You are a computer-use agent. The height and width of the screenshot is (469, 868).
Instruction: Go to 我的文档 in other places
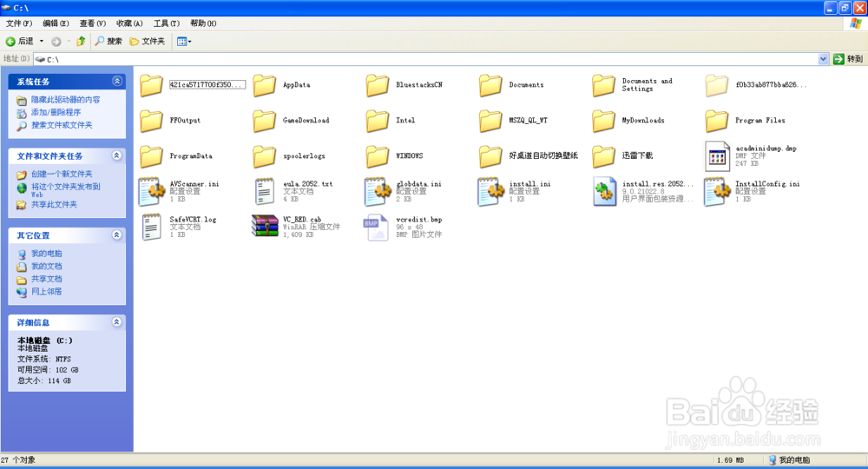click(46, 267)
